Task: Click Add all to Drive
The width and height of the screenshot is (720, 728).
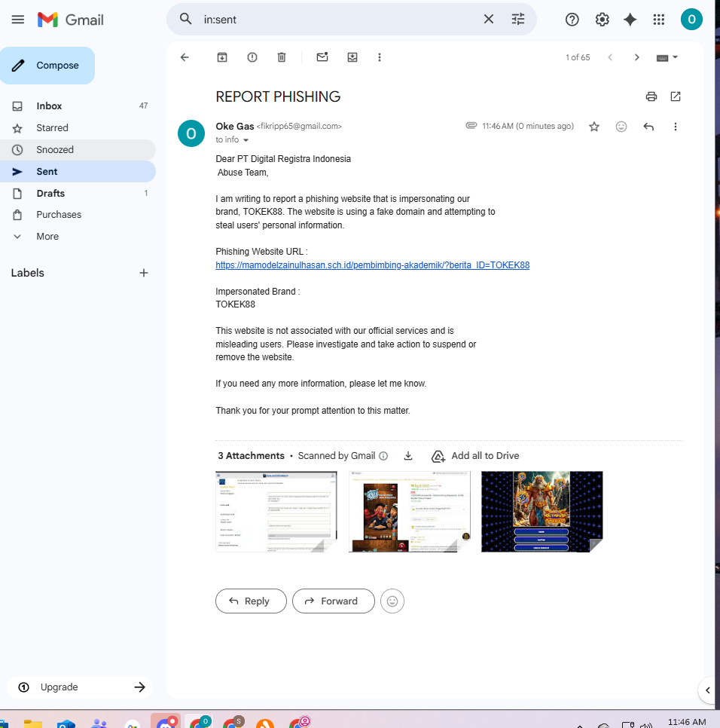Action: point(475,456)
